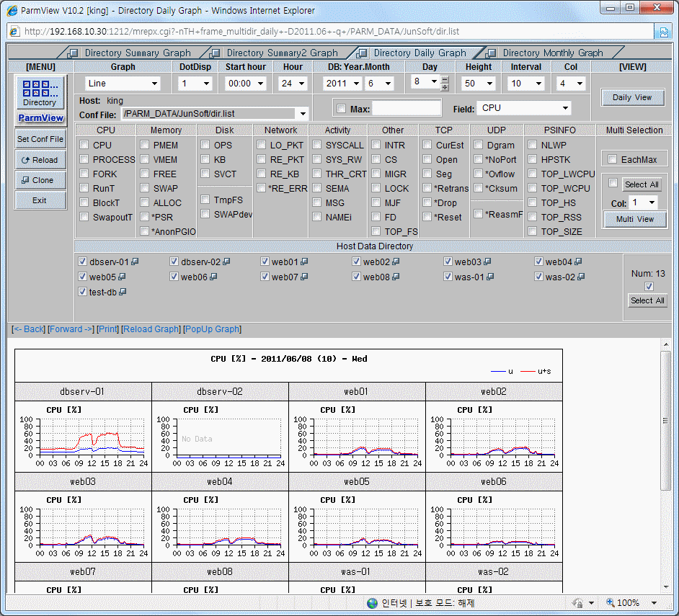Click the Internet Explorer logo in the title bar
Viewport: 679px width, 616px height.
click(12, 10)
